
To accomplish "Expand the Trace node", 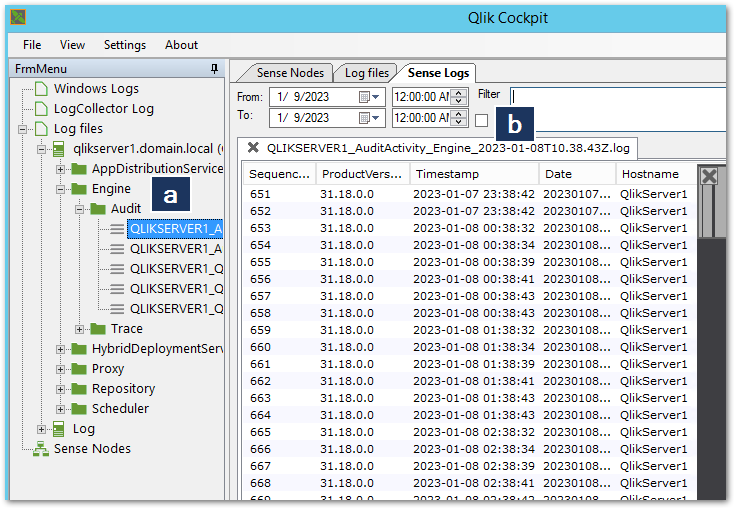I will 79,329.
